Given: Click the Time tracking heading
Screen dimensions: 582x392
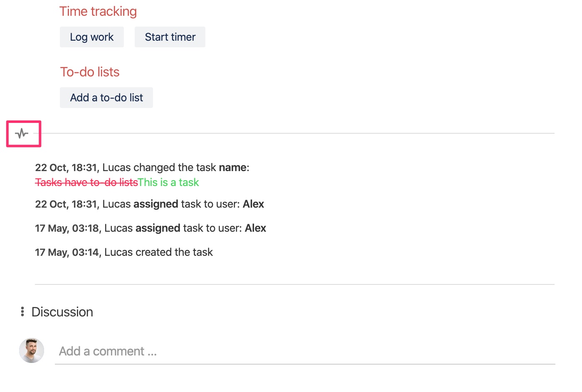Looking at the screenshot, I should click(98, 11).
